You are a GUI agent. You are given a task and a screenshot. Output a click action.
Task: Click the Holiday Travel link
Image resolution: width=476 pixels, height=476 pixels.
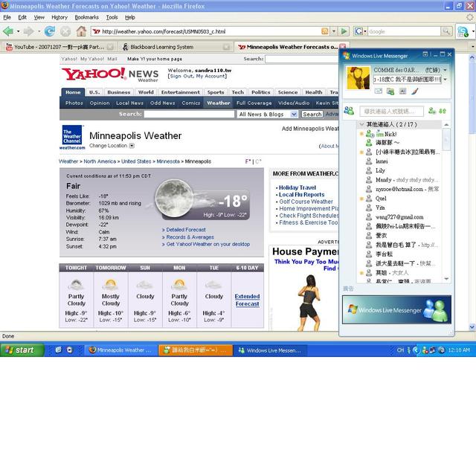(x=297, y=187)
